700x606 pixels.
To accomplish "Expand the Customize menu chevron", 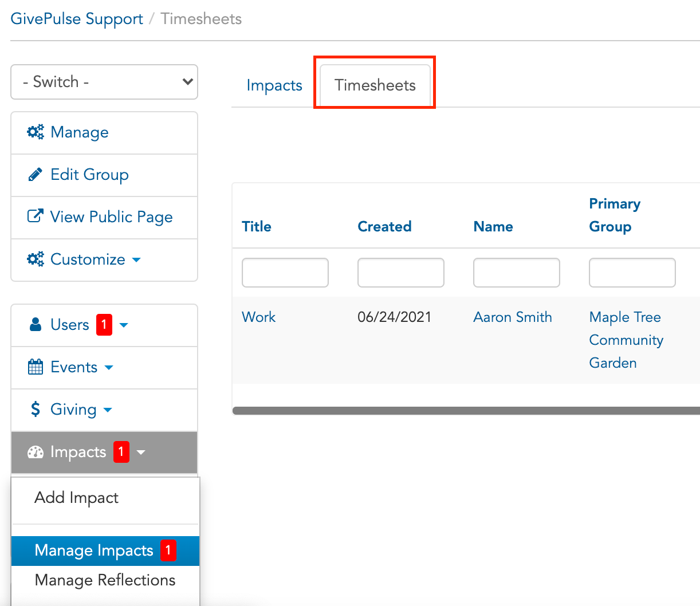I will pos(136,259).
